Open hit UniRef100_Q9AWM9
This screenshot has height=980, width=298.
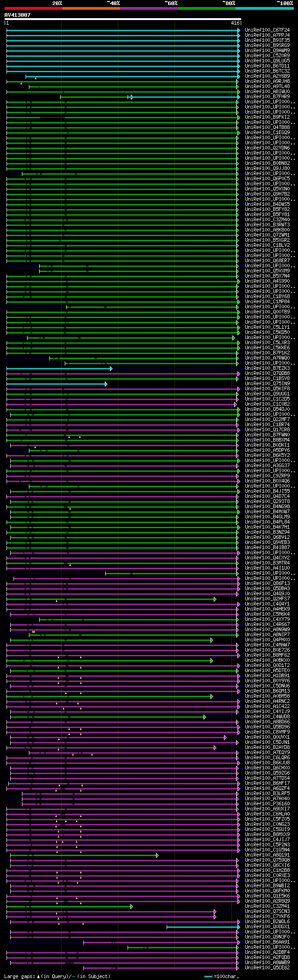(267, 51)
